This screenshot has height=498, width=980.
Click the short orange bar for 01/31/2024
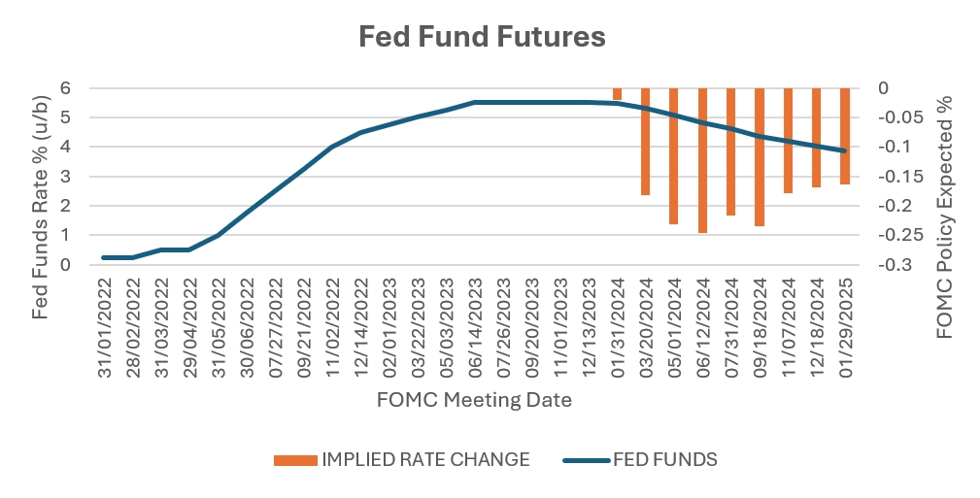click(x=617, y=94)
